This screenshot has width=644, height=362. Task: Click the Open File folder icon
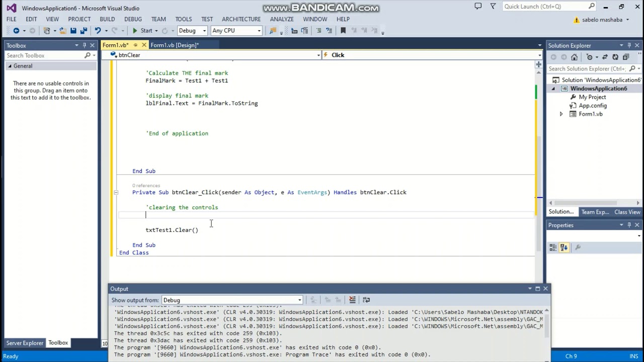(63, 31)
